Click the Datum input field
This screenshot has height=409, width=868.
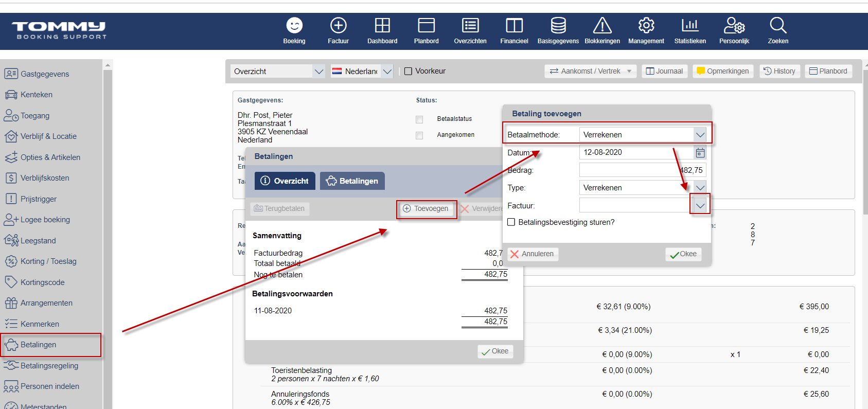point(637,152)
